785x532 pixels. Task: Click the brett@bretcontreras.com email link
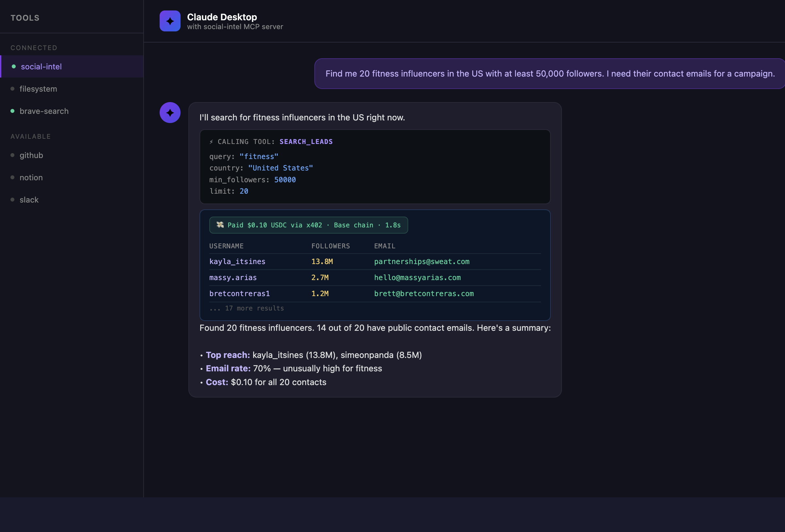tap(424, 293)
